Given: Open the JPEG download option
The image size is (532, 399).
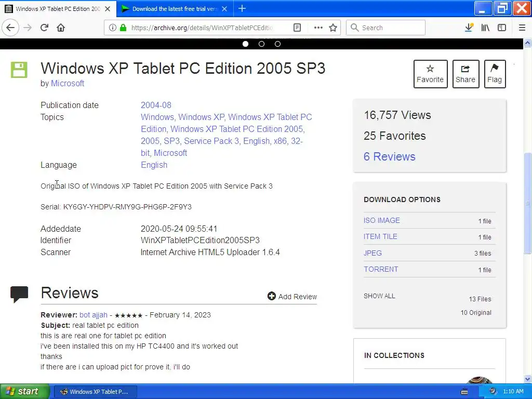Looking at the screenshot, I should click(x=373, y=253).
